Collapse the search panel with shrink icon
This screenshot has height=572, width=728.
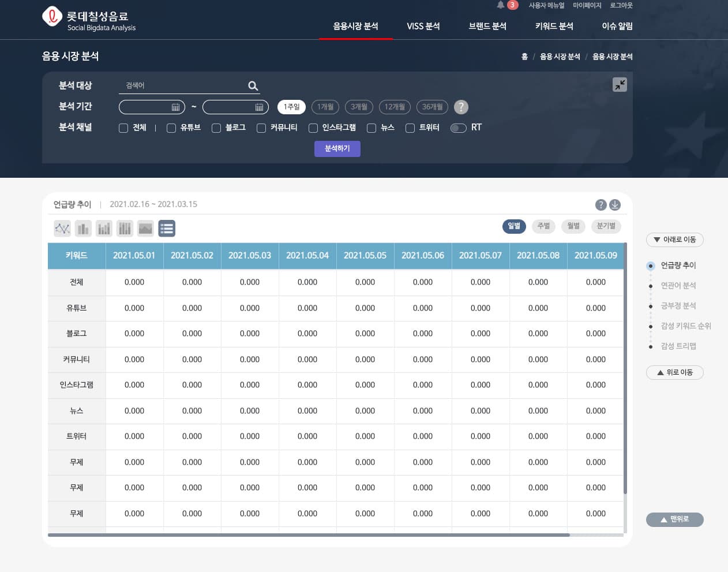(x=620, y=85)
